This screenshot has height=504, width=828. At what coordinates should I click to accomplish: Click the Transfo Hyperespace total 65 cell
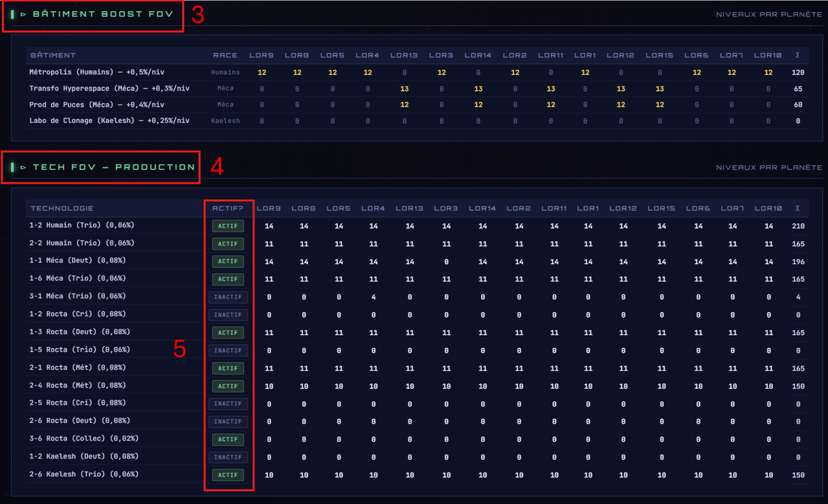pyautogui.click(x=798, y=89)
